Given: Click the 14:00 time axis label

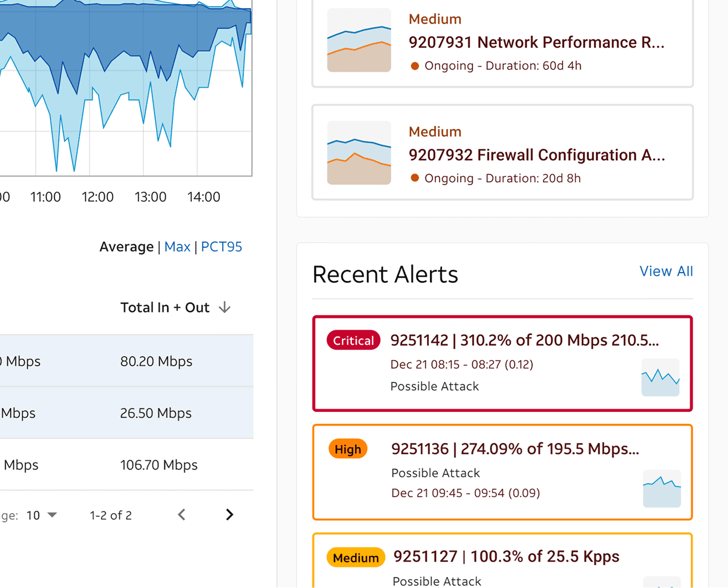Looking at the screenshot, I should click(204, 197).
